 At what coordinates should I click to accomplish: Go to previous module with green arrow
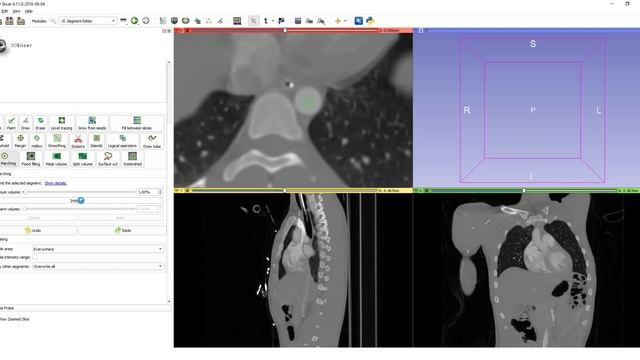point(134,20)
